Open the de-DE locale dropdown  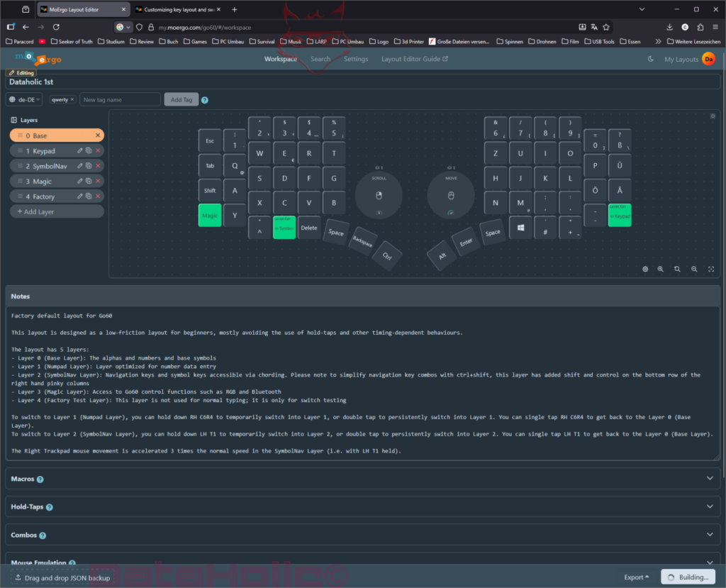pos(26,100)
